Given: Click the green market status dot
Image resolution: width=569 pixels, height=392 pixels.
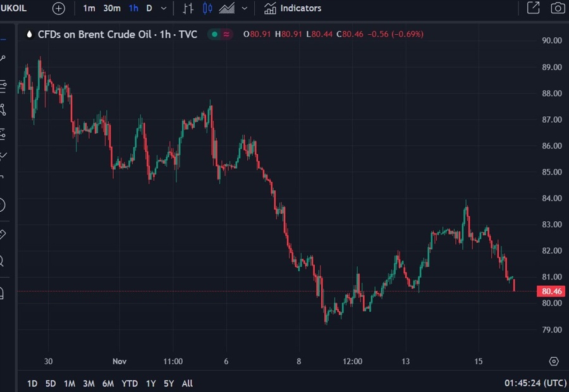Looking at the screenshot, I should (214, 35).
